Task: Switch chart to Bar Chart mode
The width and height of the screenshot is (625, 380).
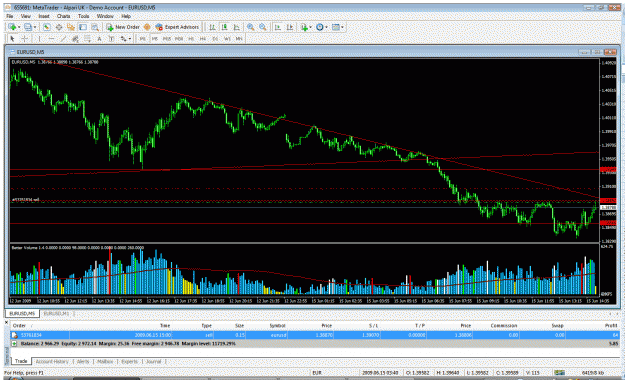Action: click(212, 27)
